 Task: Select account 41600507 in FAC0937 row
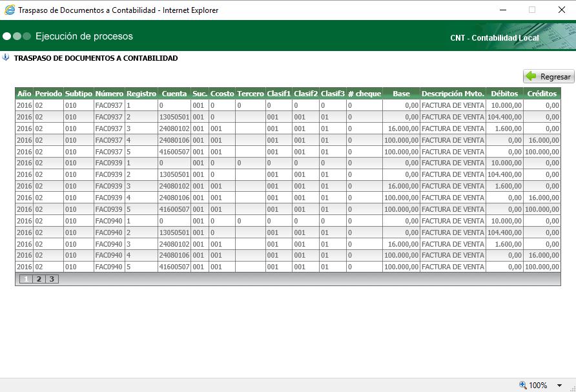coord(174,152)
